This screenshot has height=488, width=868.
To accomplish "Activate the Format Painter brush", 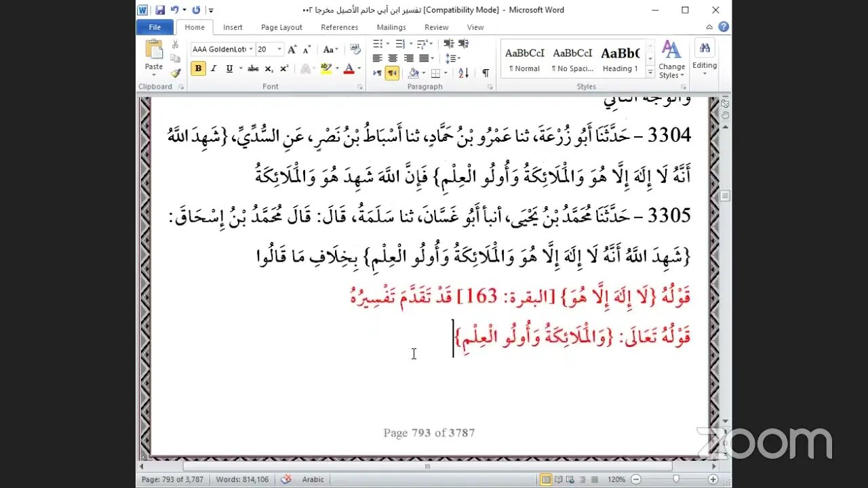I will pos(175,73).
